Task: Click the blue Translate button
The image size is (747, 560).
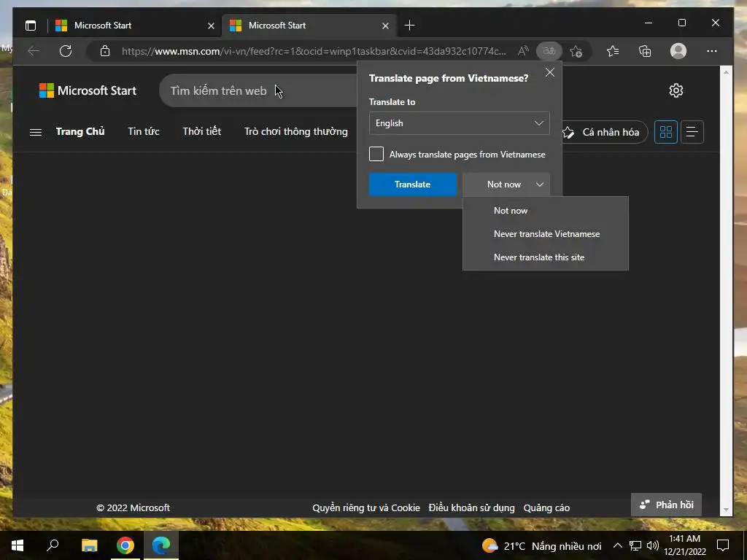Action: (x=413, y=184)
